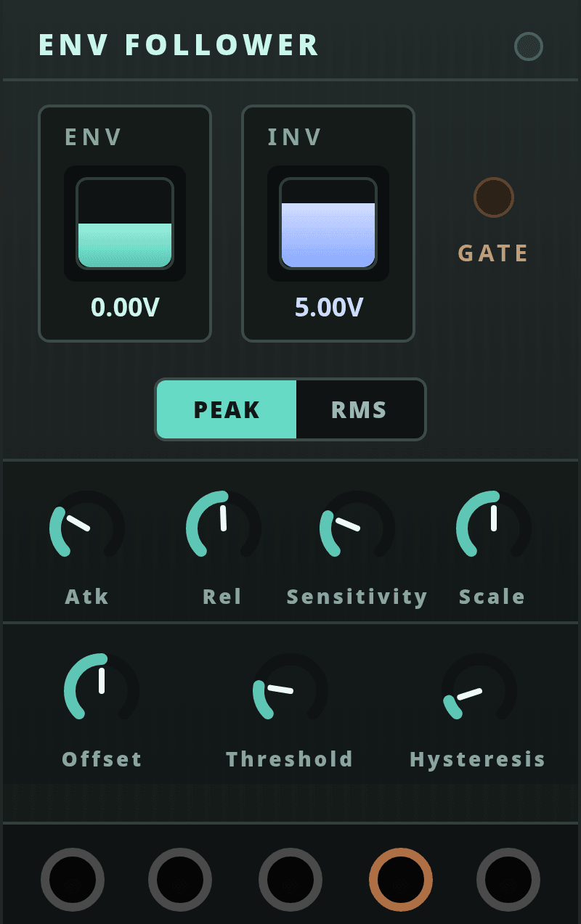Image resolution: width=581 pixels, height=924 pixels.
Task: Switch to RMS detection mode
Action: pyautogui.click(x=359, y=409)
